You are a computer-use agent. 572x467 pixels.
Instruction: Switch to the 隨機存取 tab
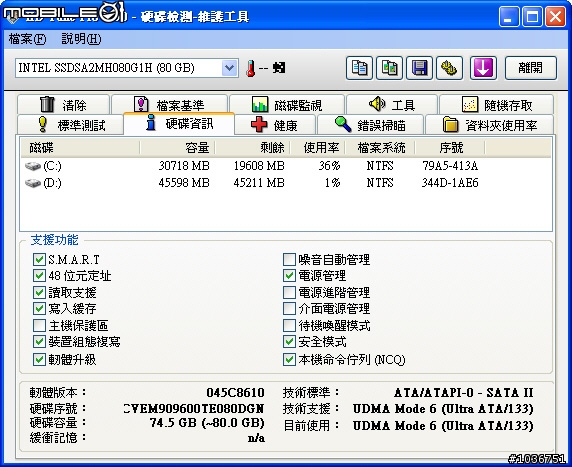[x=496, y=105]
